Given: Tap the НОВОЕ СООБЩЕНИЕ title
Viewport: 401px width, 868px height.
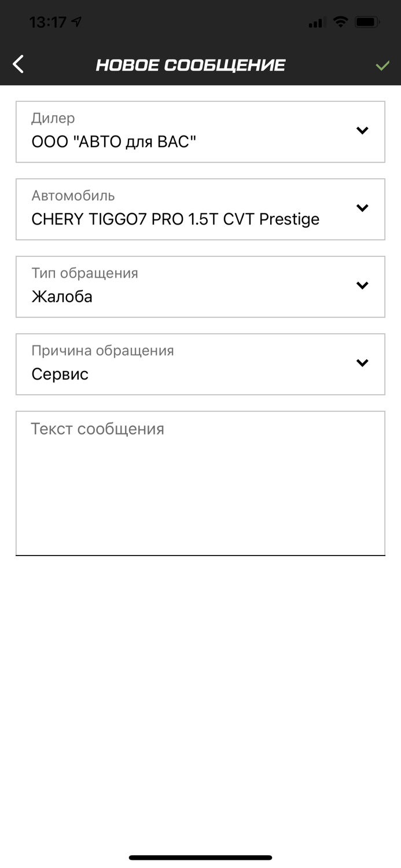Looking at the screenshot, I should pos(190,65).
